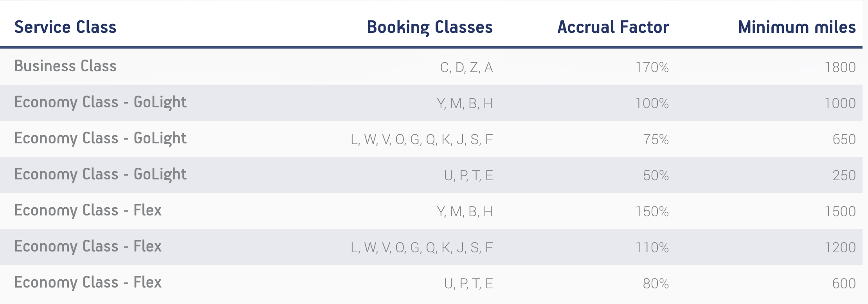Viewport: 868px width, 304px height.
Task: Select the 150% accrual factor cell
Action: click(x=652, y=212)
